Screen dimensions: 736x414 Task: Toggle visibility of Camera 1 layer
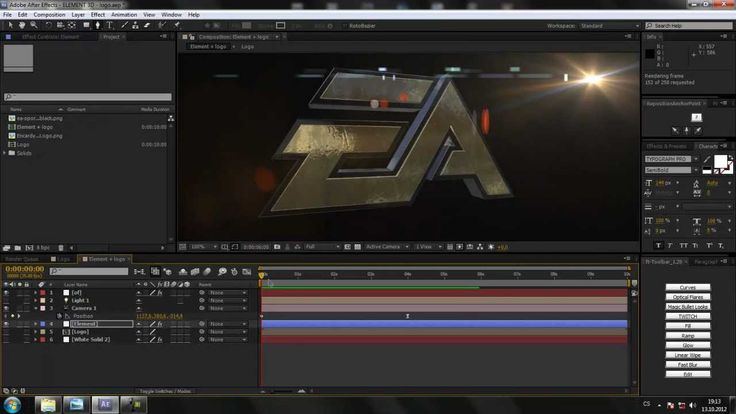(6, 308)
